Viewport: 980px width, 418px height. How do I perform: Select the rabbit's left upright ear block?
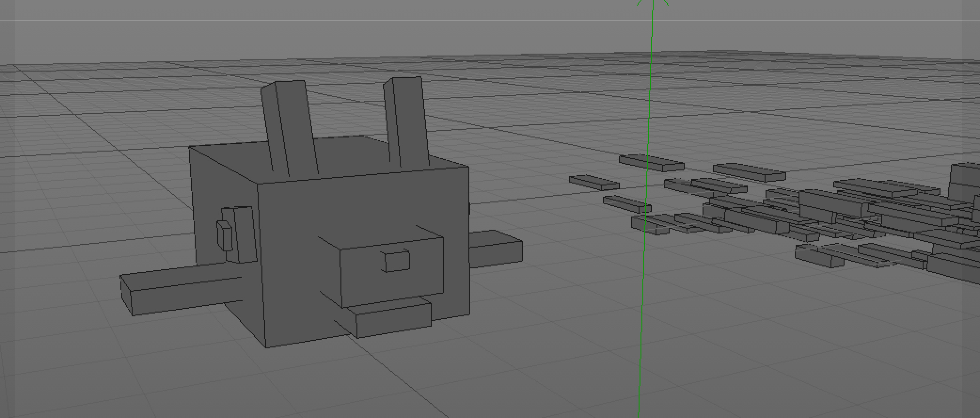click(289, 129)
